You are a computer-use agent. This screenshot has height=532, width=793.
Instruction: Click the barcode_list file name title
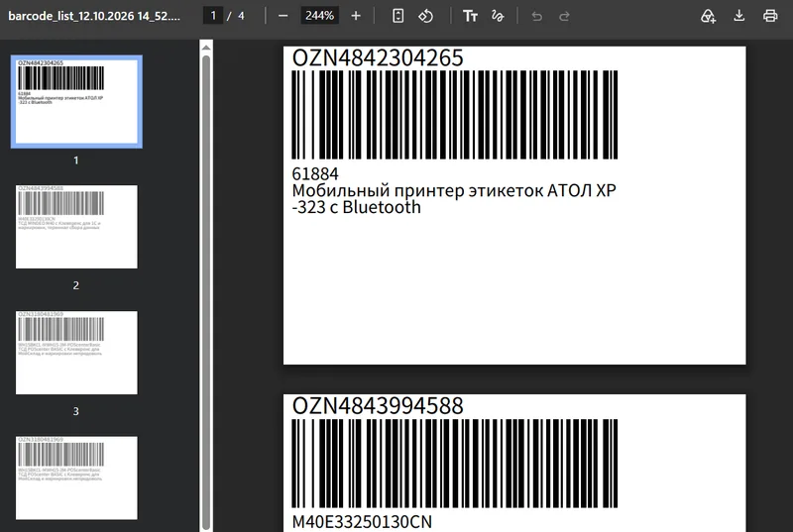click(x=94, y=16)
